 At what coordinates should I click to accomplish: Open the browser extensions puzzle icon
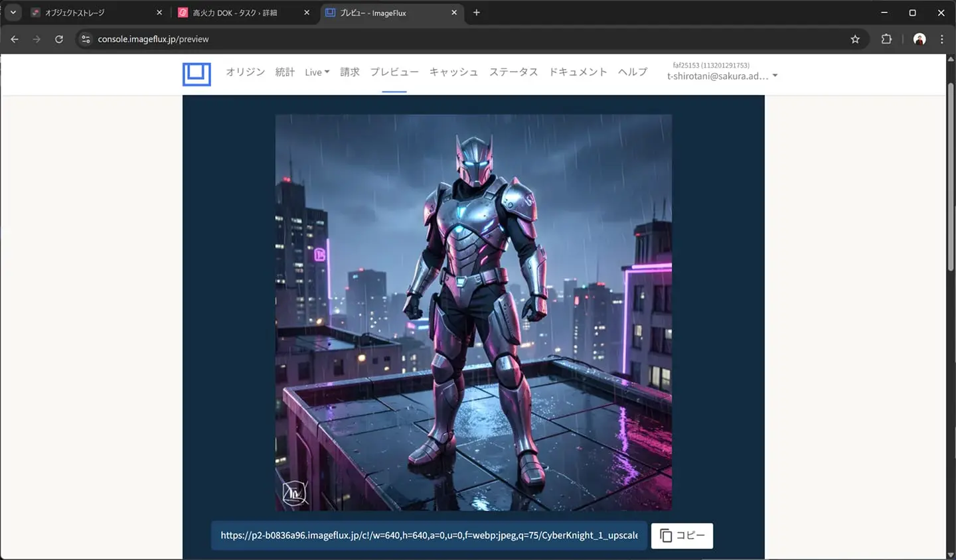pyautogui.click(x=886, y=39)
